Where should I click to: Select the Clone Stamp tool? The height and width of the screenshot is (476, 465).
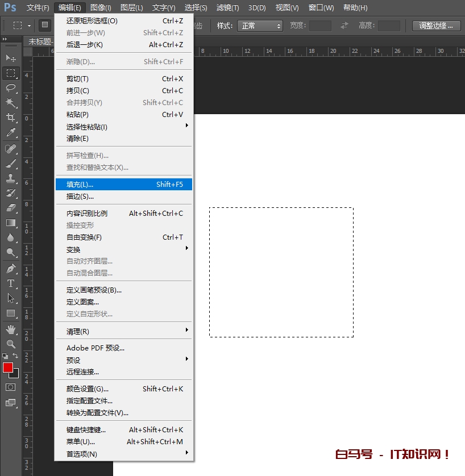pos(11,178)
